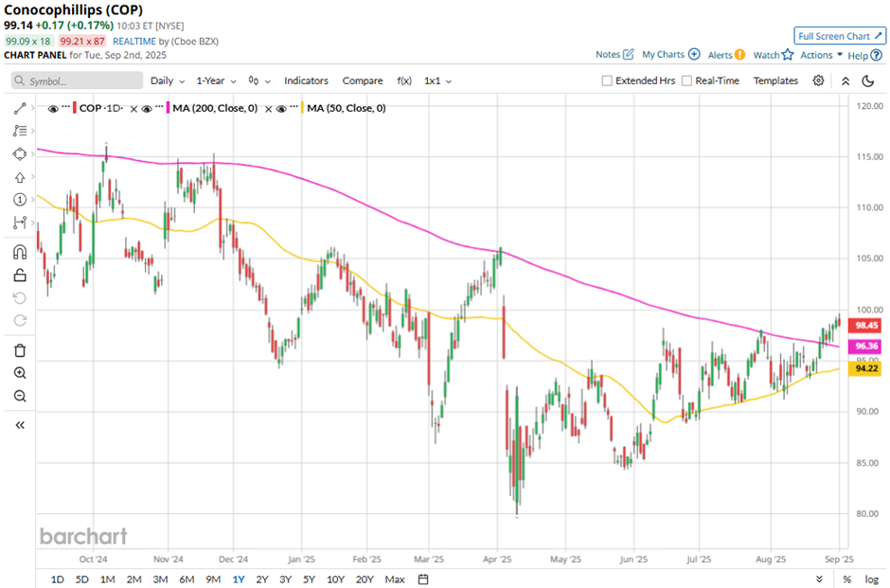The image size is (890, 588).
Task: Toggle log scale on the axis
Action: 872,579
